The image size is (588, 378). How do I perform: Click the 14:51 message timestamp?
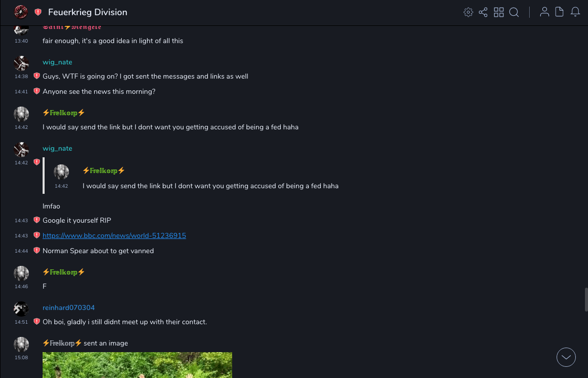click(21, 322)
